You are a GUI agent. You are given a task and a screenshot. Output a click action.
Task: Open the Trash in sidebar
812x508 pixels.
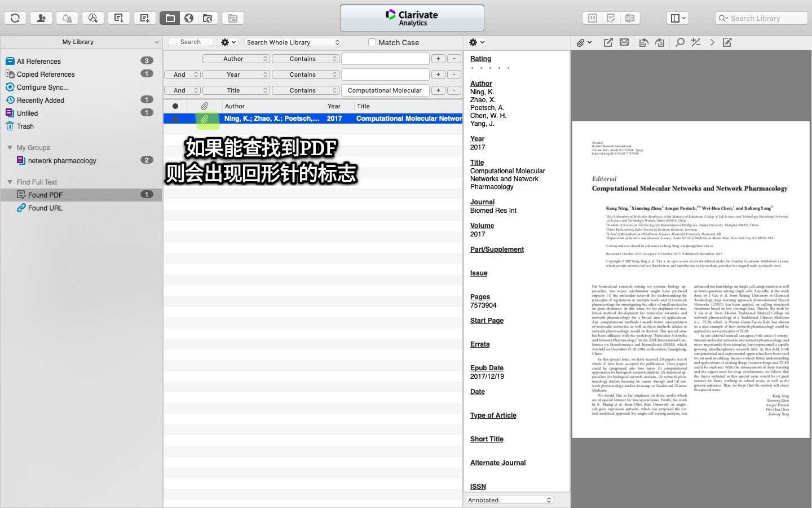(81, 126)
